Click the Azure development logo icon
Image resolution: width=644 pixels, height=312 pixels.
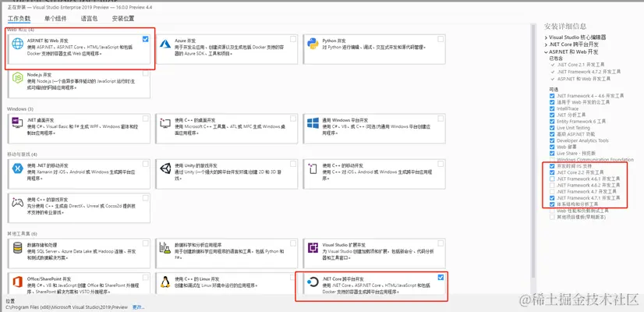click(165, 44)
